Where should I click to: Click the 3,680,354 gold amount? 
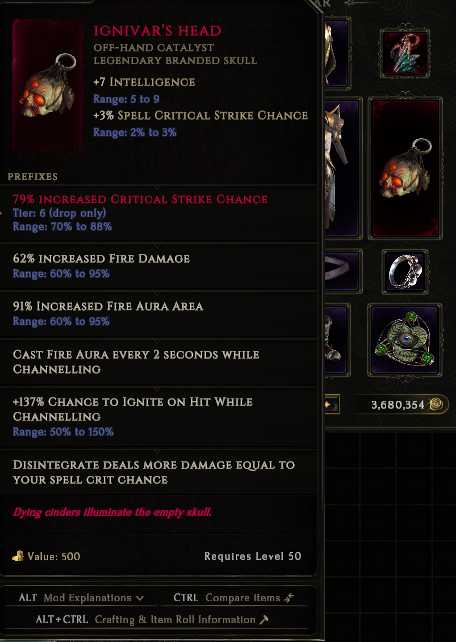pos(397,405)
